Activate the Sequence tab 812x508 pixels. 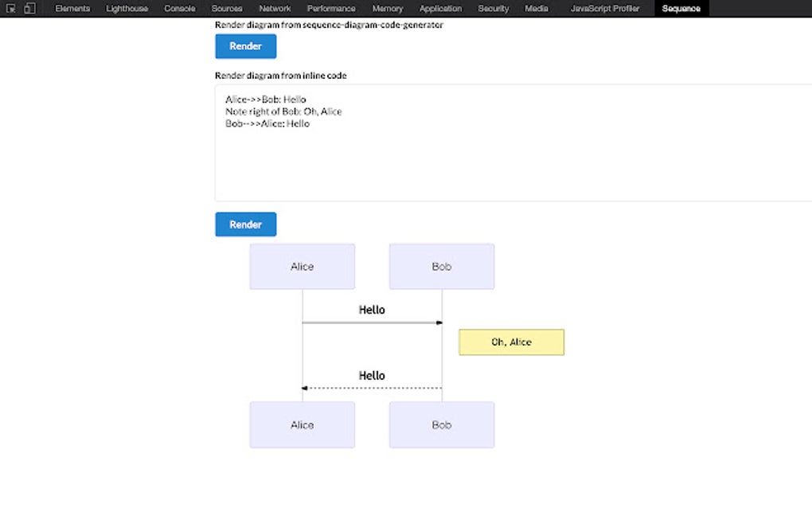[681, 8]
